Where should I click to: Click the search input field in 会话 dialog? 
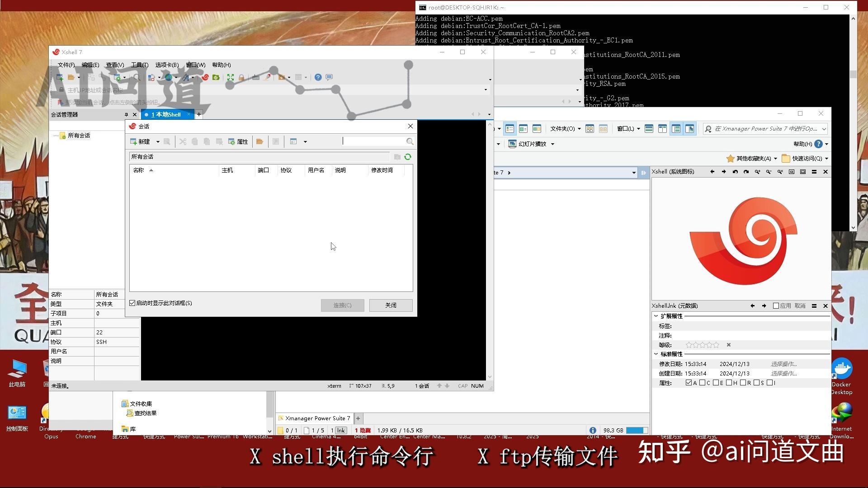373,141
